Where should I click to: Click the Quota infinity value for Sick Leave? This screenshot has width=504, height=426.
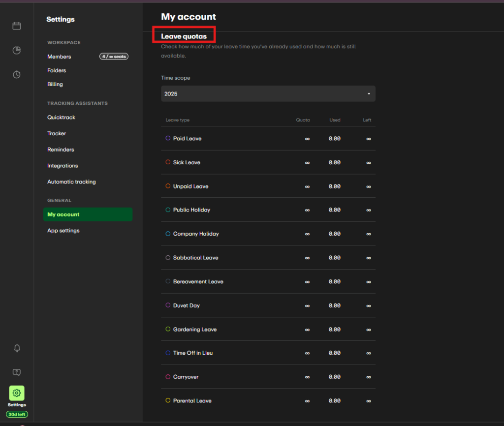(307, 163)
